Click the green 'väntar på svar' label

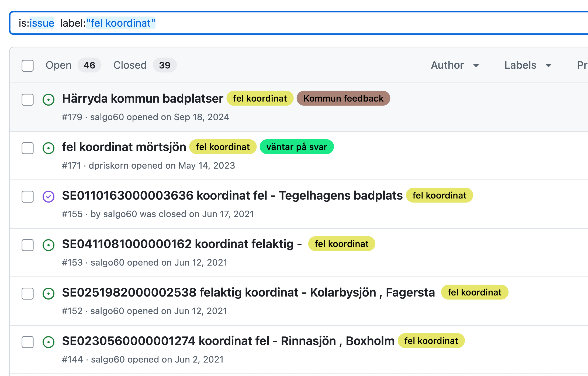tap(296, 147)
